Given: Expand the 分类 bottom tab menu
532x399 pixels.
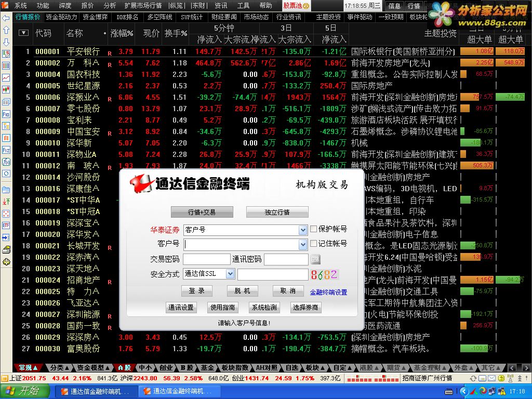Looking at the screenshot, I should [x=60, y=367].
